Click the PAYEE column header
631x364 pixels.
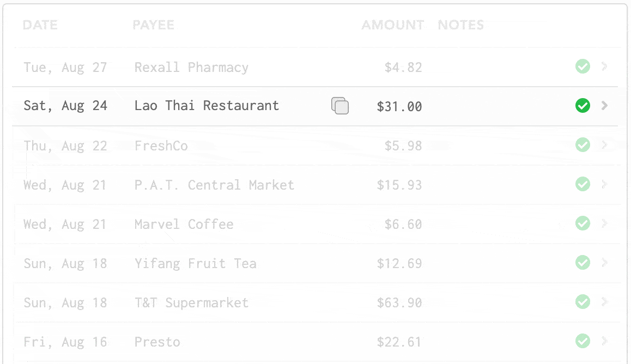[153, 25]
